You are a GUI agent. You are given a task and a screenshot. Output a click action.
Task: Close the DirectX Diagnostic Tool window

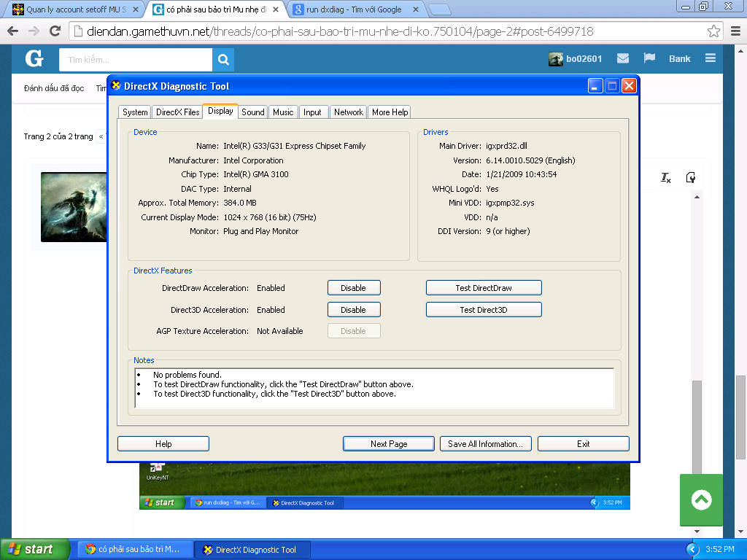click(x=629, y=86)
